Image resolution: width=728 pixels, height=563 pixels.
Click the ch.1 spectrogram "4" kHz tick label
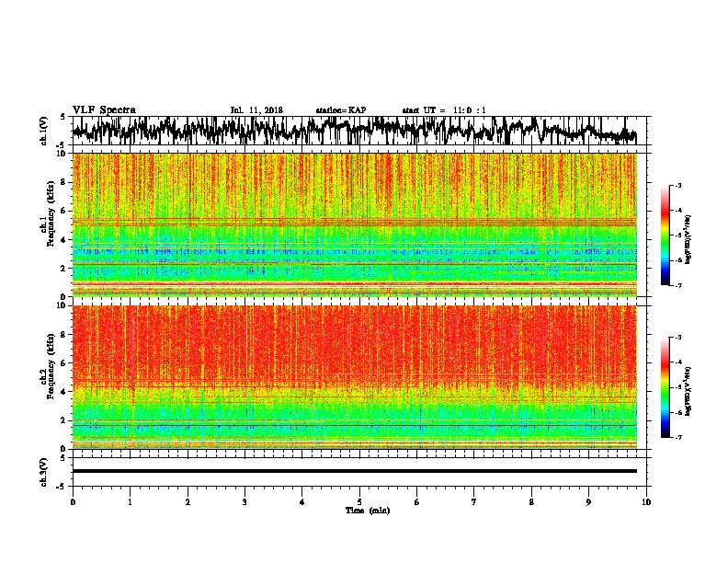click(64, 240)
